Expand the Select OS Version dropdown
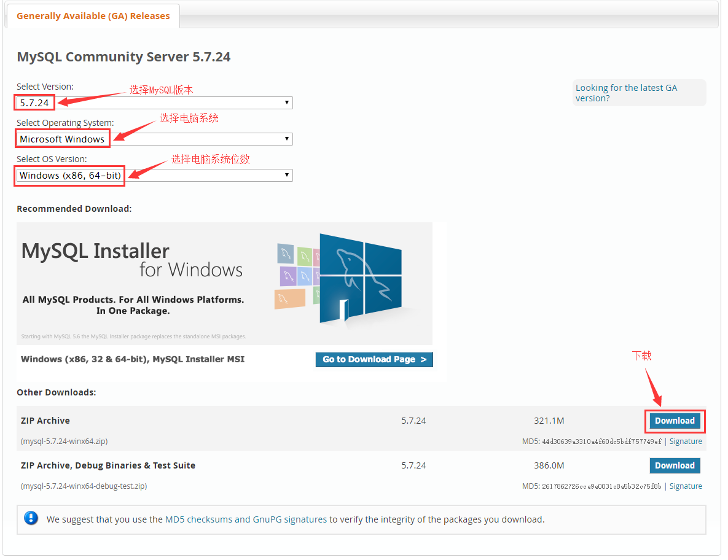Viewport: 728px width, 560px height. tap(155, 175)
